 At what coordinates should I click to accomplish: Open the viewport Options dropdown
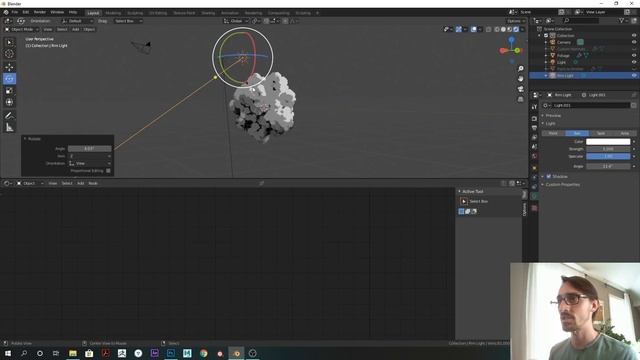click(x=516, y=21)
